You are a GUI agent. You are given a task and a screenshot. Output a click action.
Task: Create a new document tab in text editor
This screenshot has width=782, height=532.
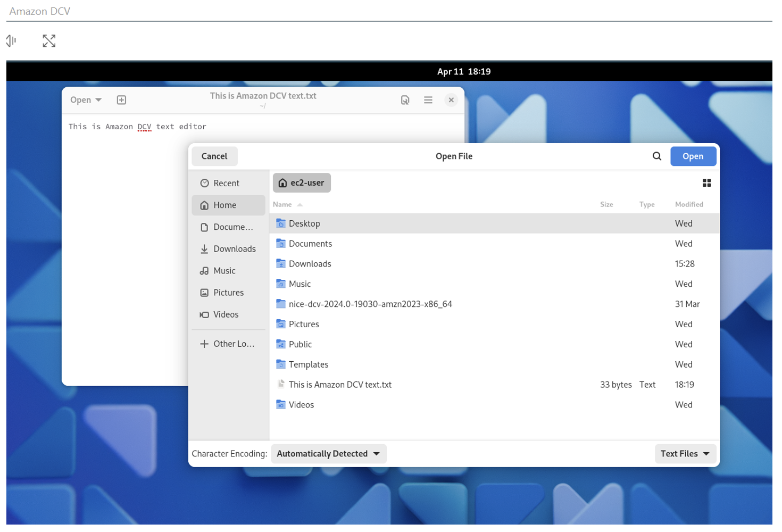tap(121, 100)
